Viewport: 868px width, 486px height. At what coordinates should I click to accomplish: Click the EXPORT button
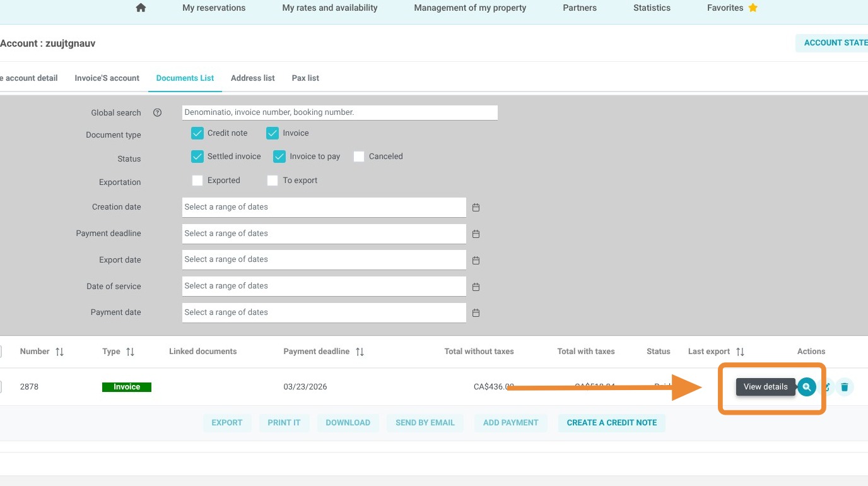(227, 423)
